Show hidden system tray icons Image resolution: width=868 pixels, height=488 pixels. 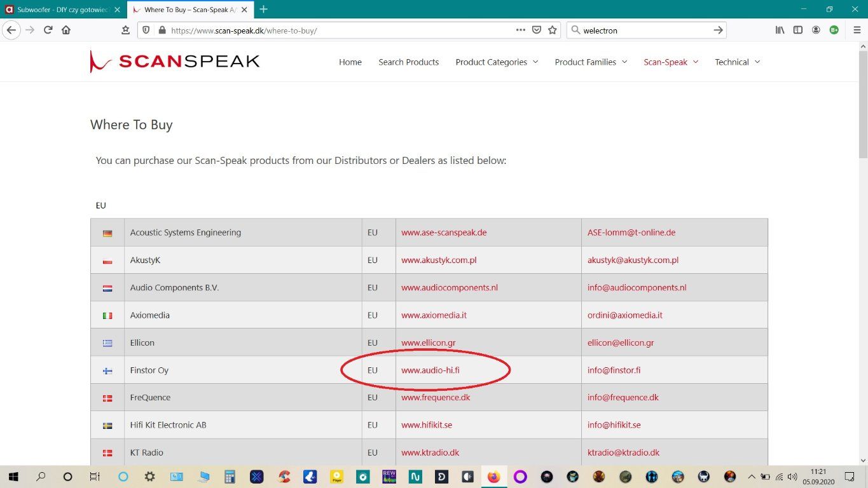coord(752,476)
